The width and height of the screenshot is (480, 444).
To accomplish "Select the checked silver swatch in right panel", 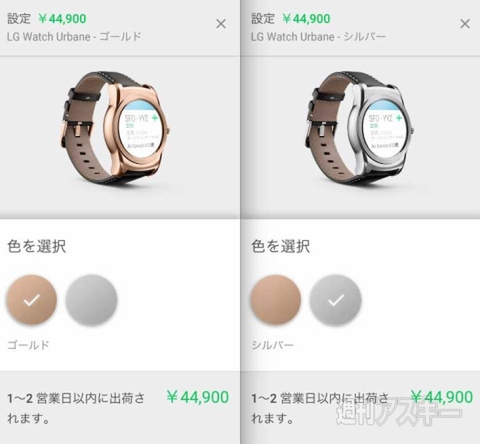I will 335,300.
